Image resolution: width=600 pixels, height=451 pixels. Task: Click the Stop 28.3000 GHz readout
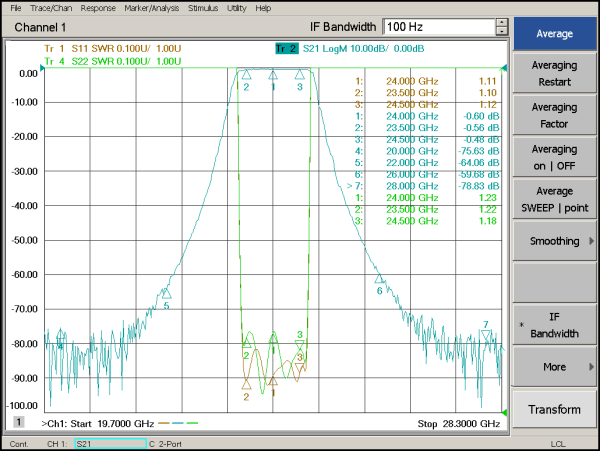click(x=458, y=423)
